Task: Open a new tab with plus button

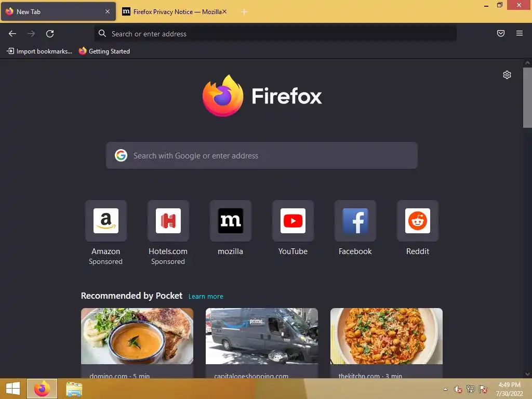Action: pyautogui.click(x=244, y=12)
